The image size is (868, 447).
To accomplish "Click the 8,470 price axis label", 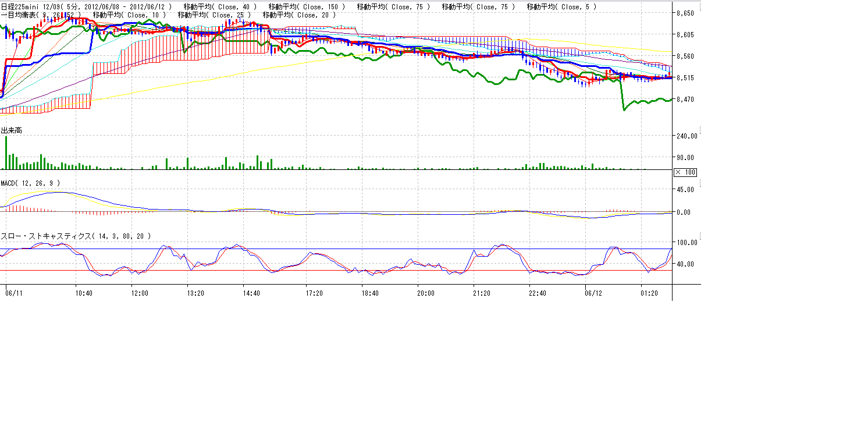I will point(685,100).
